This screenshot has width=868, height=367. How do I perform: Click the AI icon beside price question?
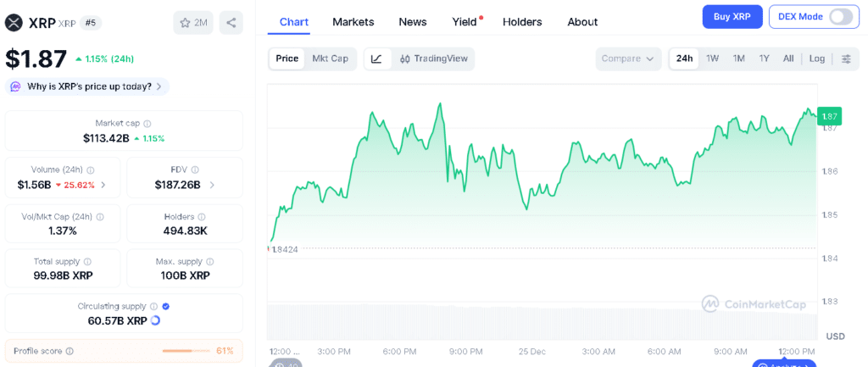click(16, 86)
